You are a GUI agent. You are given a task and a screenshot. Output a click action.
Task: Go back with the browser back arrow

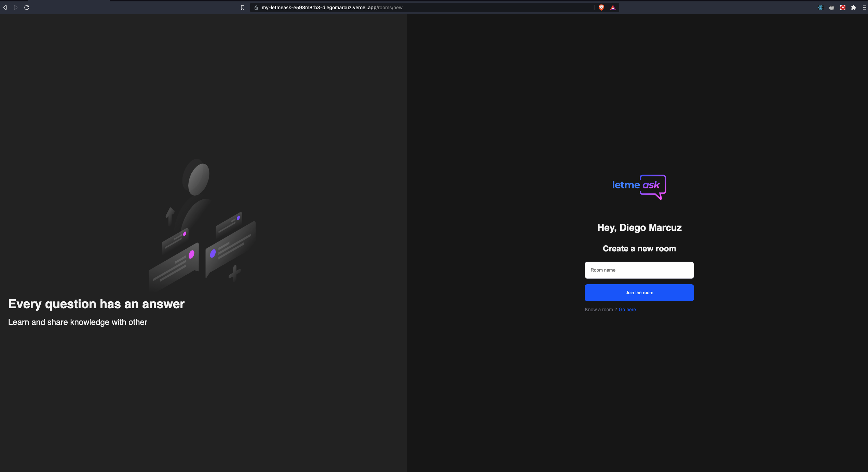click(5, 8)
